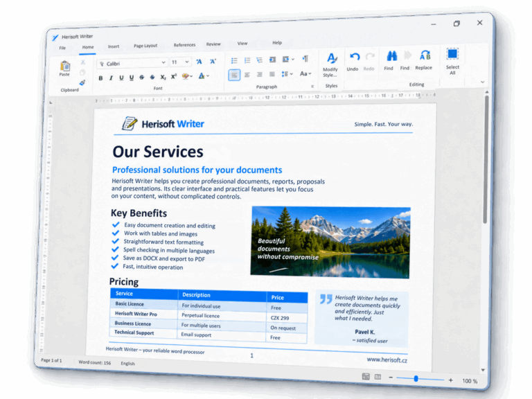The width and height of the screenshot is (532, 399).
Task: Open Find with the binoculars icon
Action: (391, 56)
